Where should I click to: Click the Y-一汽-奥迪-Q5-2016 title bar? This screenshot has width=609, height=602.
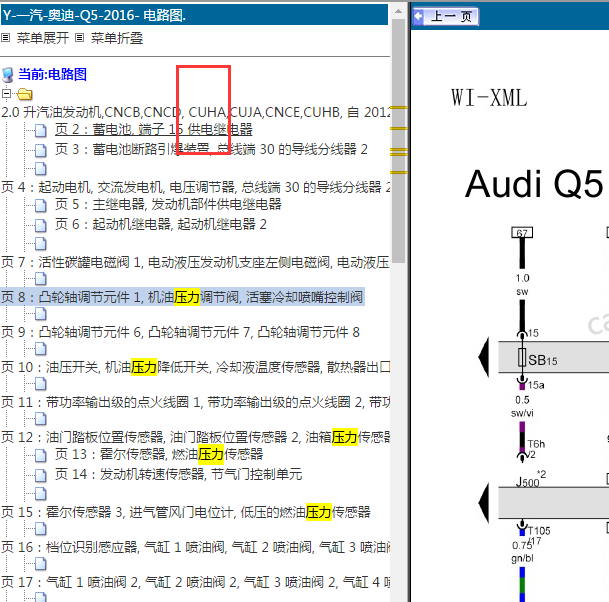194,15
